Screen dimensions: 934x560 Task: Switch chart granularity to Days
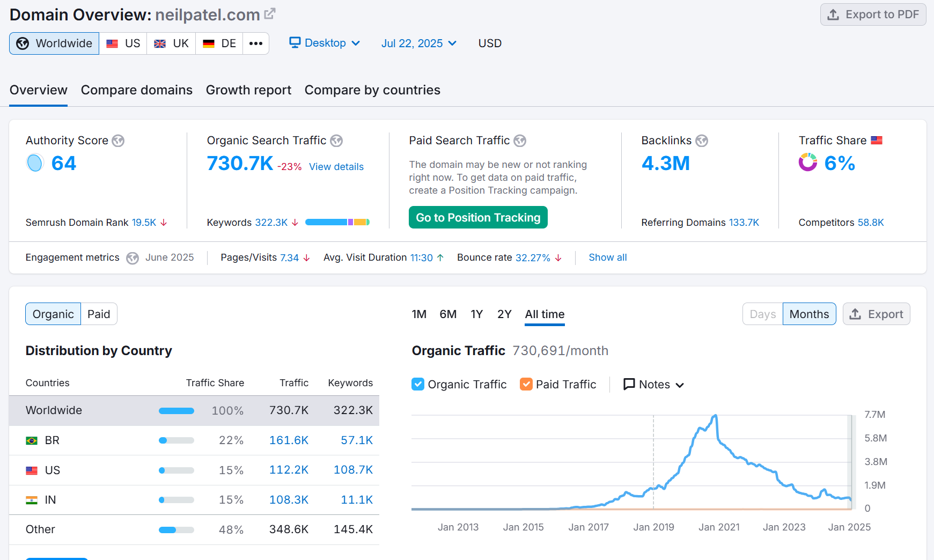[763, 314]
